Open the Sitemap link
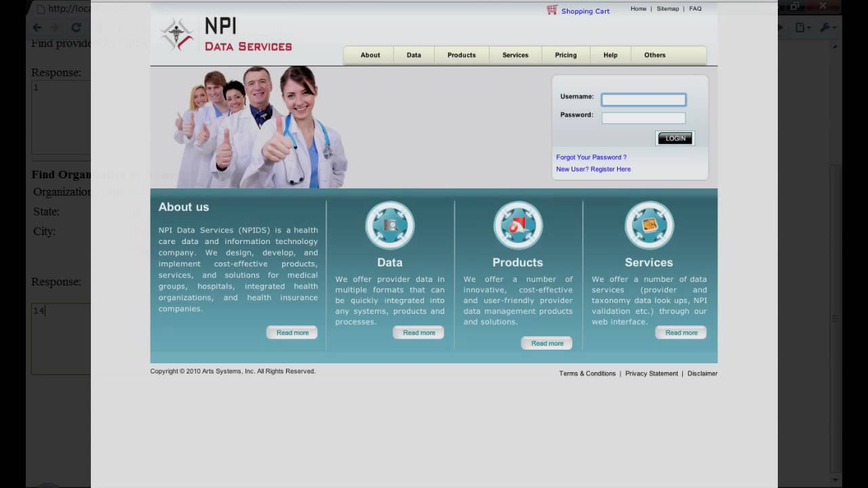The height and width of the screenshot is (488, 868). click(x=667, y=9)
